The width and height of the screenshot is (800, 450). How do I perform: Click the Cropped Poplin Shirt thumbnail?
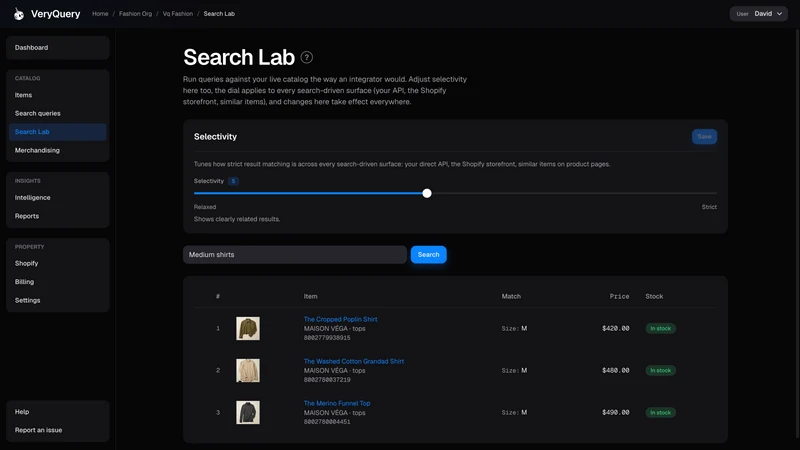[x=248, y=329]
